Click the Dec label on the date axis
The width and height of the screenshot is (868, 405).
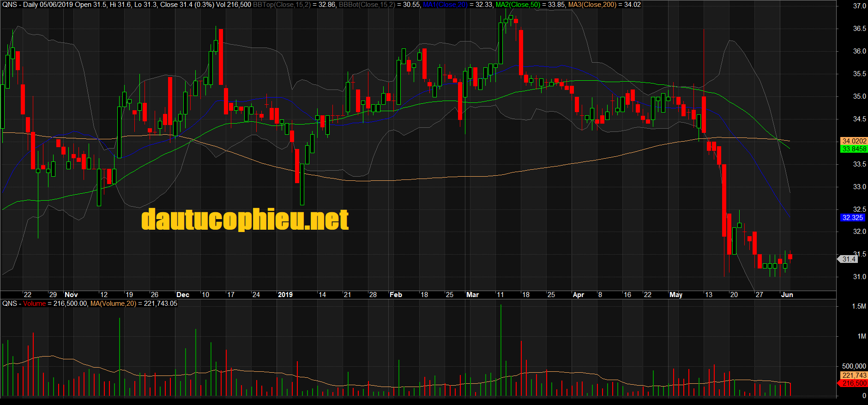click(x=183, y=295)
